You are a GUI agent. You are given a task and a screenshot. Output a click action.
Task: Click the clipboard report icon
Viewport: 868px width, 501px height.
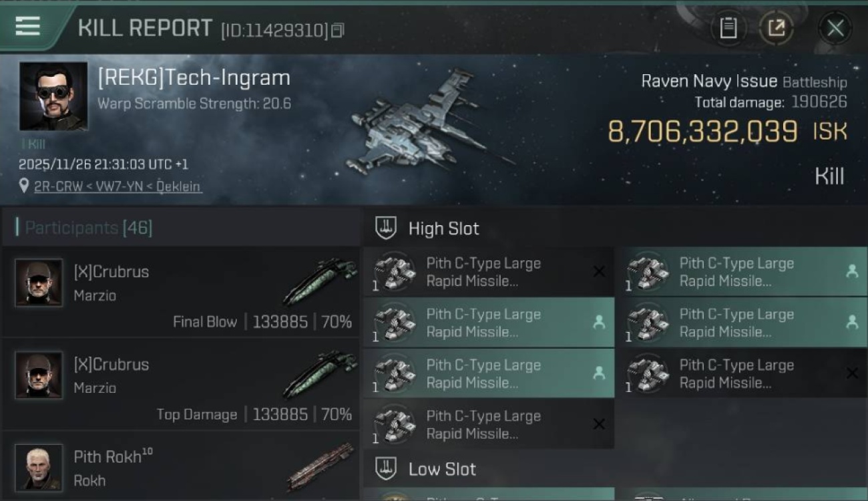pyautogui.click(x=728, y=28)
